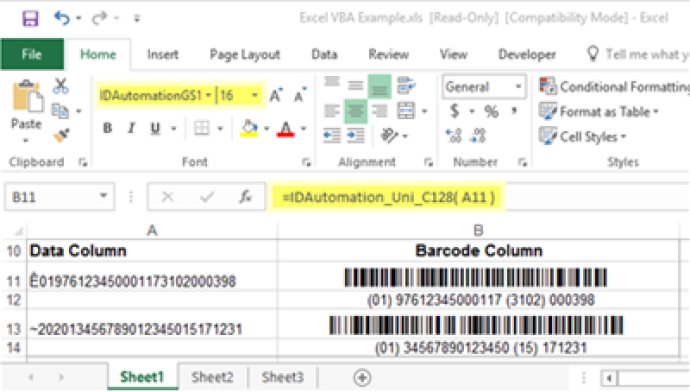
Task: Toggle Bold formatting
Action: click(x=107, y=128)
